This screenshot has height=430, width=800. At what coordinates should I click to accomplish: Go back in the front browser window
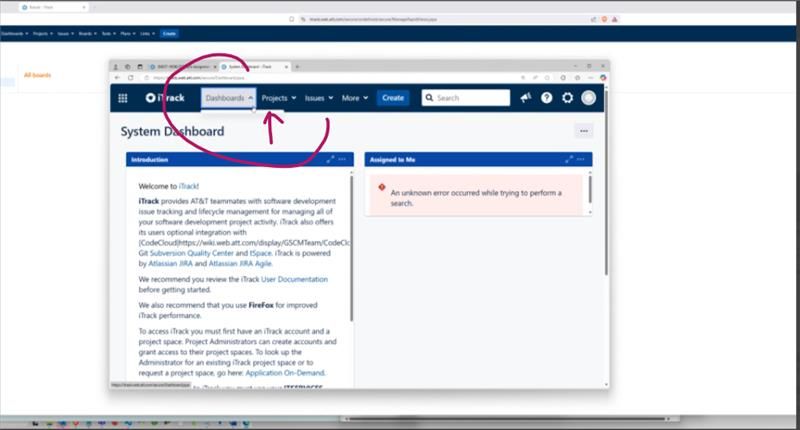tap(117, 78)
